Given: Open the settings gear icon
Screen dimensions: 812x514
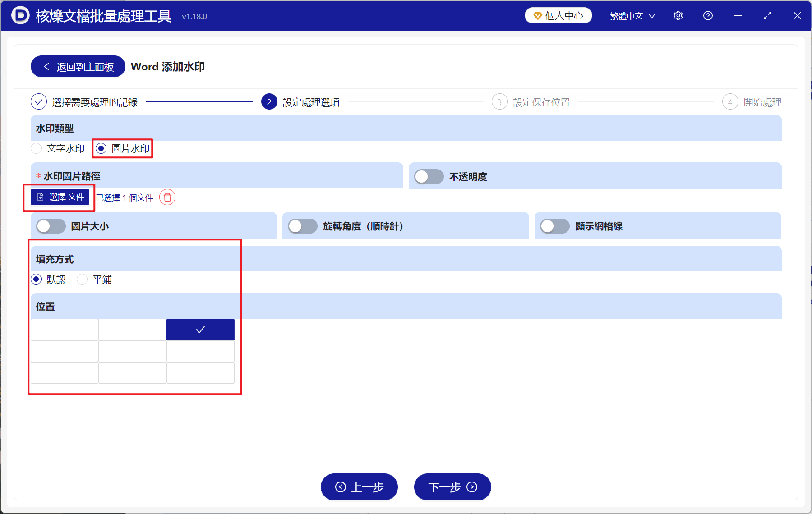Looking at the screenshot, I should [678, 15].
